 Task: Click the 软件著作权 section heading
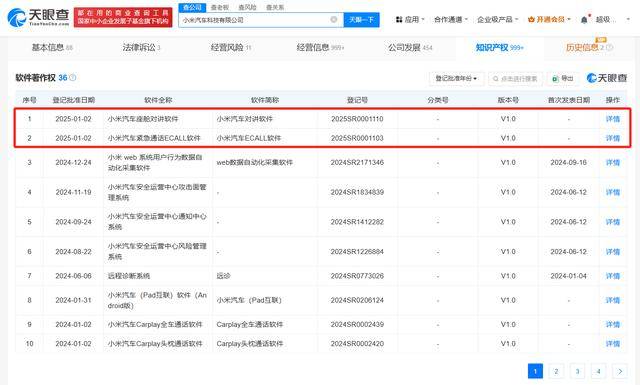point(35,78)
